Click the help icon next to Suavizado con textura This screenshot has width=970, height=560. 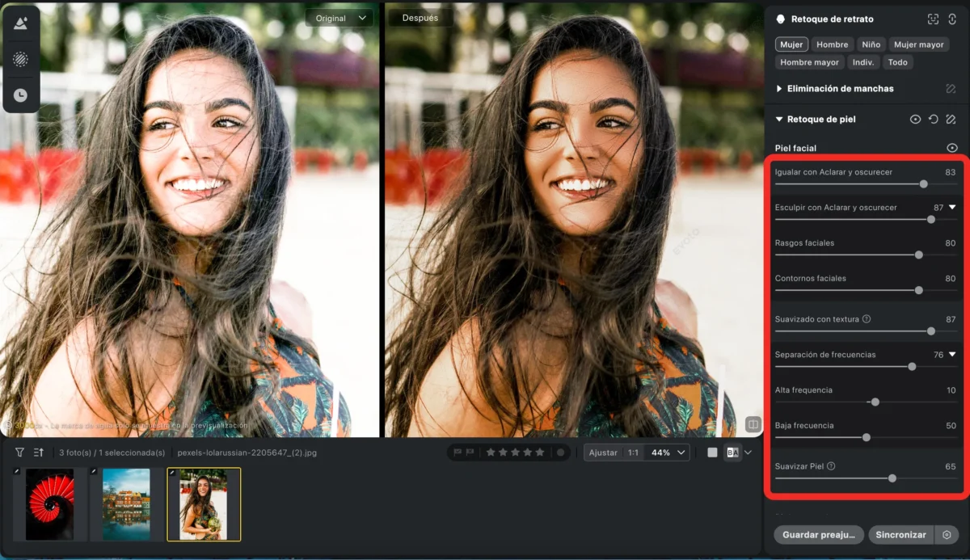[x=867, y=319]
